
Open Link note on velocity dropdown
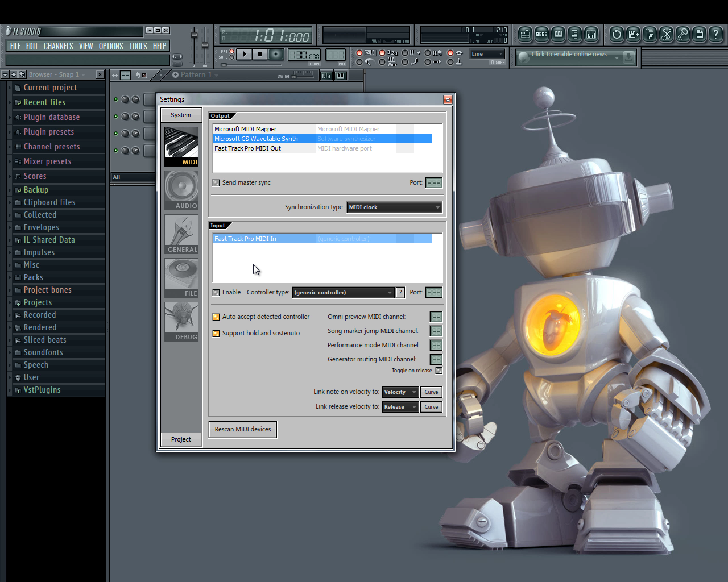400,392
